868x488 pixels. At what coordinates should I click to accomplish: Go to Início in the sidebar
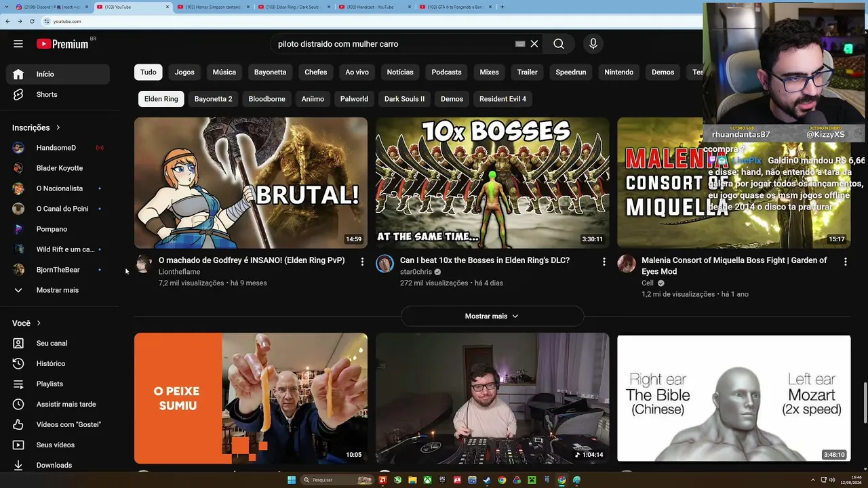(x=58, y=74)
